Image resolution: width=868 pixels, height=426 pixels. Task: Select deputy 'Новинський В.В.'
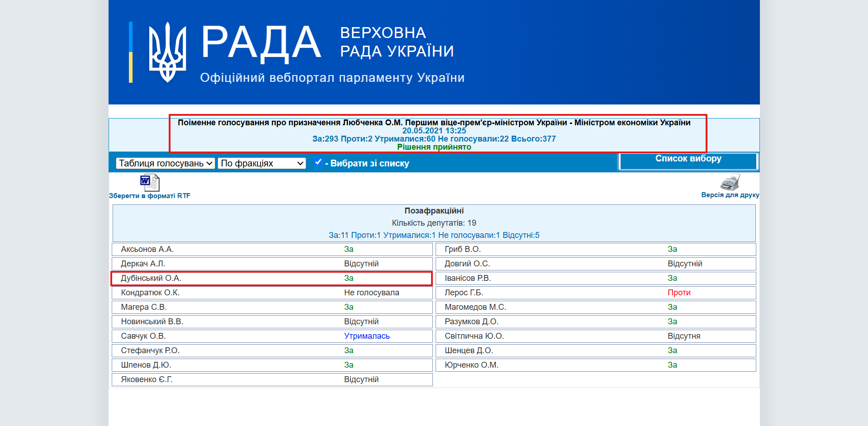pyautogui.click(x=152, y=322)
